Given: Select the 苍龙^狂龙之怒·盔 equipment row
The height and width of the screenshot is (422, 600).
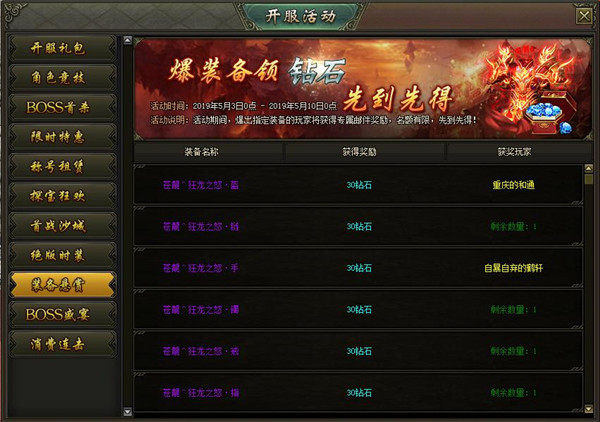Looking at the screenshot, I should 358,185.
